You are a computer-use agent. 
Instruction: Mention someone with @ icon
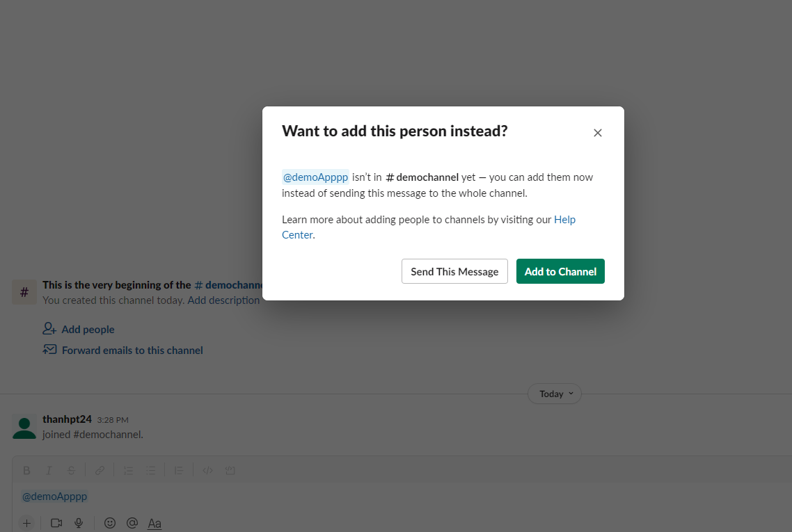pos(132,523)
